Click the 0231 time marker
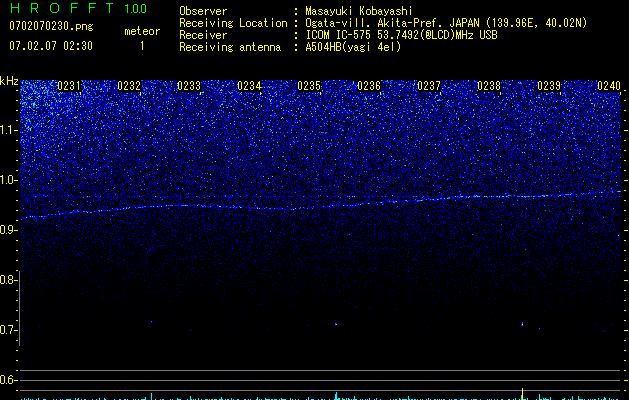The width and height of the screenshot is (629, 400). click(x=69, y=86)
